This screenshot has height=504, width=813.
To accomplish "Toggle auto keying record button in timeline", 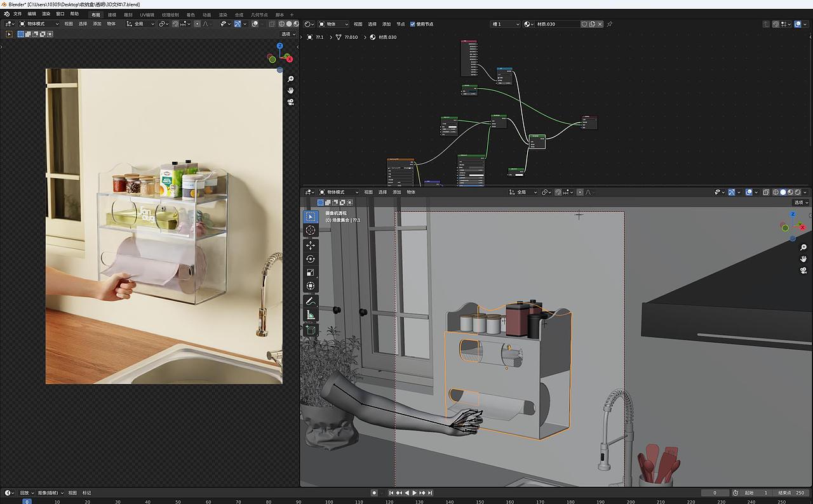I will coord(374,493).
